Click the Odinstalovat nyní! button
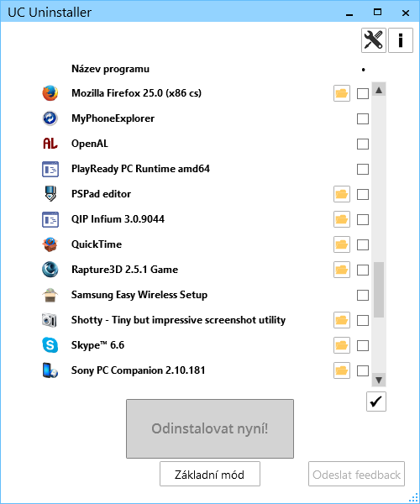 click(x=210, y=428)
